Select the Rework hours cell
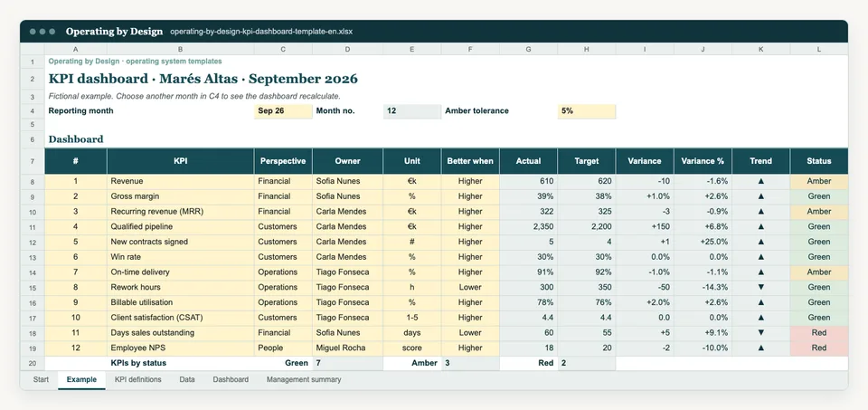868x410 pixels. click(181, 287)
